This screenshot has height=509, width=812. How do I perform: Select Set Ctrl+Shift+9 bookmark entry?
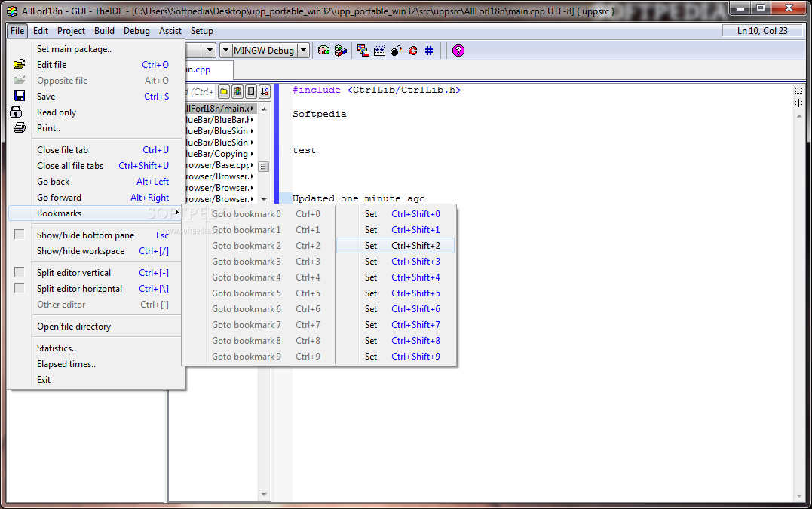click(x=396, y=357)
